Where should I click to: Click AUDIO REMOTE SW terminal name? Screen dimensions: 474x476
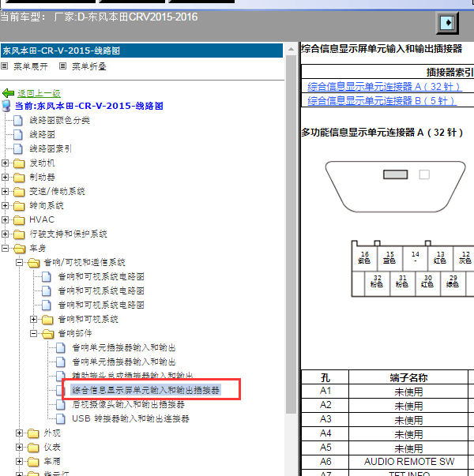pyautogui.click(x=409, y=462)
